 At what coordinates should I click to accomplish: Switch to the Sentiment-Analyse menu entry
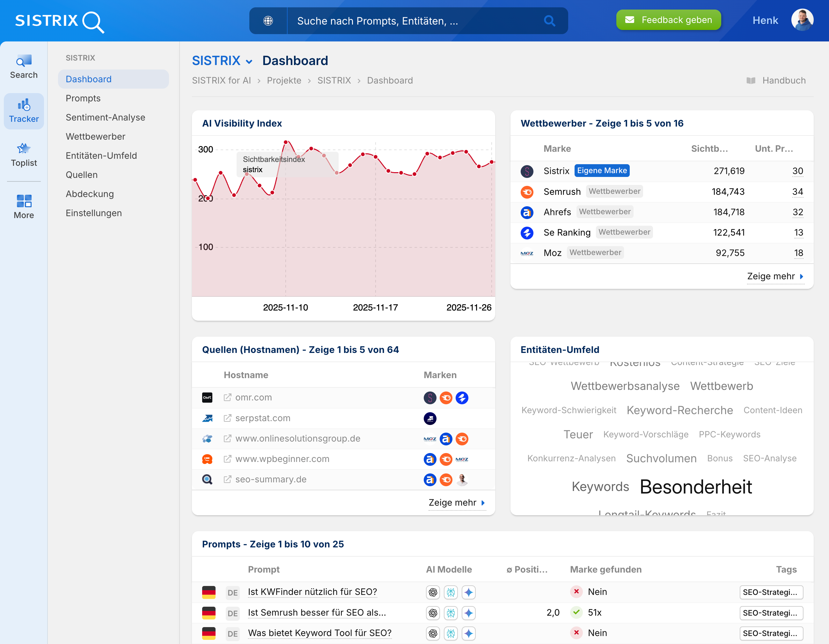[106, 117]
